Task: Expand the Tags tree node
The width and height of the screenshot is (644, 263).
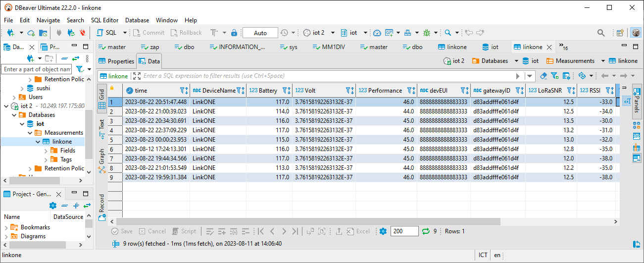Action: tap(46, 159)
